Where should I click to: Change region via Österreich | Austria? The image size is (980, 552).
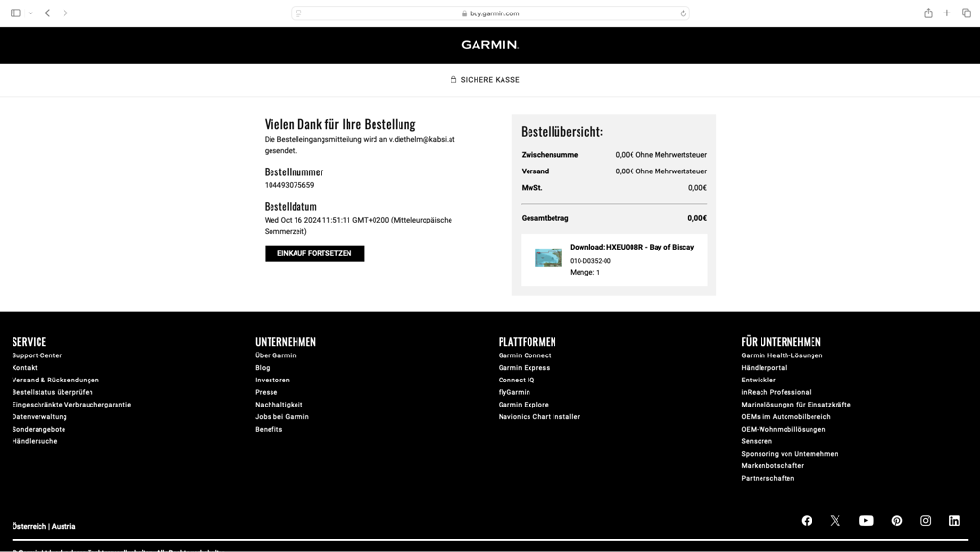[x=43, y=527]
